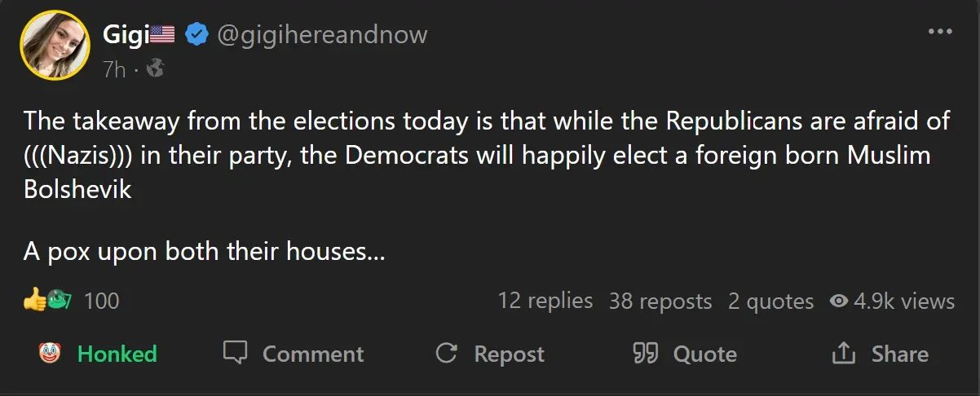The image size is (980, 396).
Task: Click the Repost circular arrow icon
Action: point(445,353)
